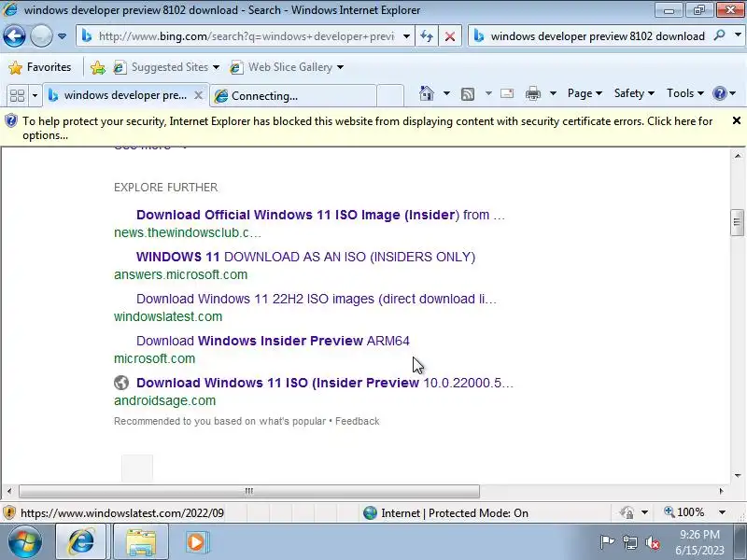The width and height of the screenshot is (747, 560).
Task: Open Windows Explorer from the taskbar
Action: pos(141,542)
